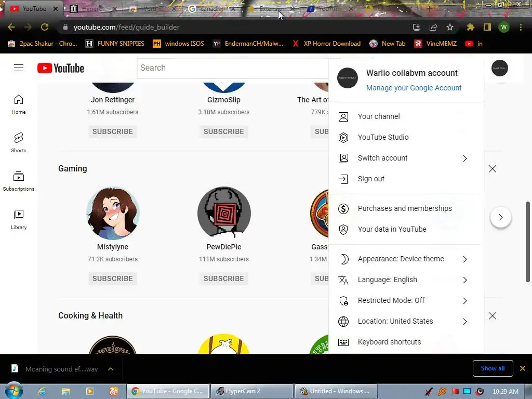Subscribe to GizmoSlip
Viewport: 532px width, 399px height.
[223, 131]
